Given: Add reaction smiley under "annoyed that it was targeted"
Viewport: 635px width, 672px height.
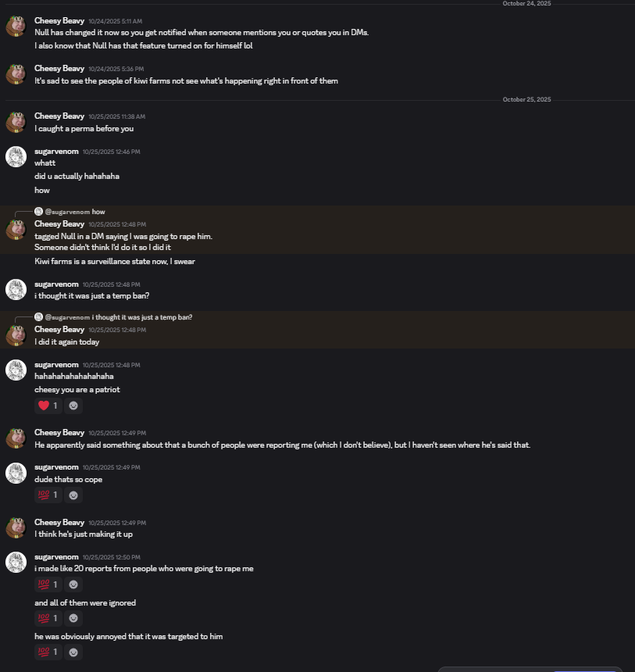Looking at the screenshot, I should pos(73,652).
